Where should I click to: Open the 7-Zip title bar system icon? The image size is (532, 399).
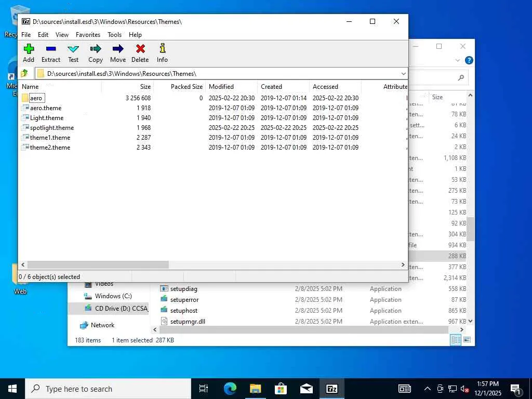[x=26, y=21]
